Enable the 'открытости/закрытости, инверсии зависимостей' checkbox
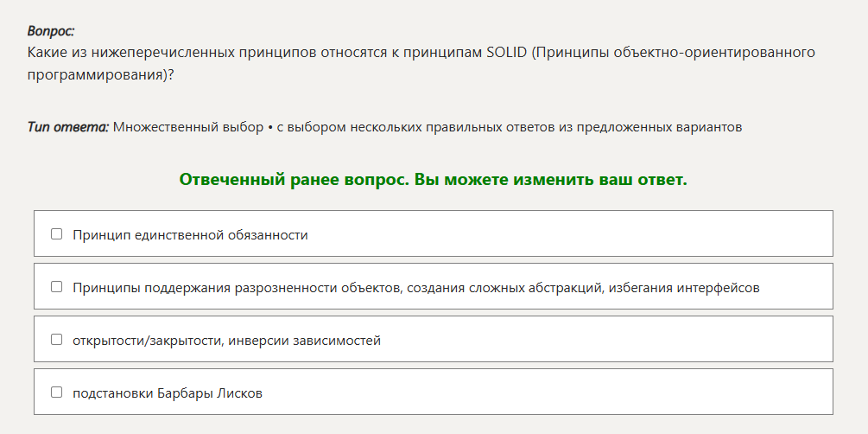The width and height of the screenshot is (868, 434). pos(57,340)
